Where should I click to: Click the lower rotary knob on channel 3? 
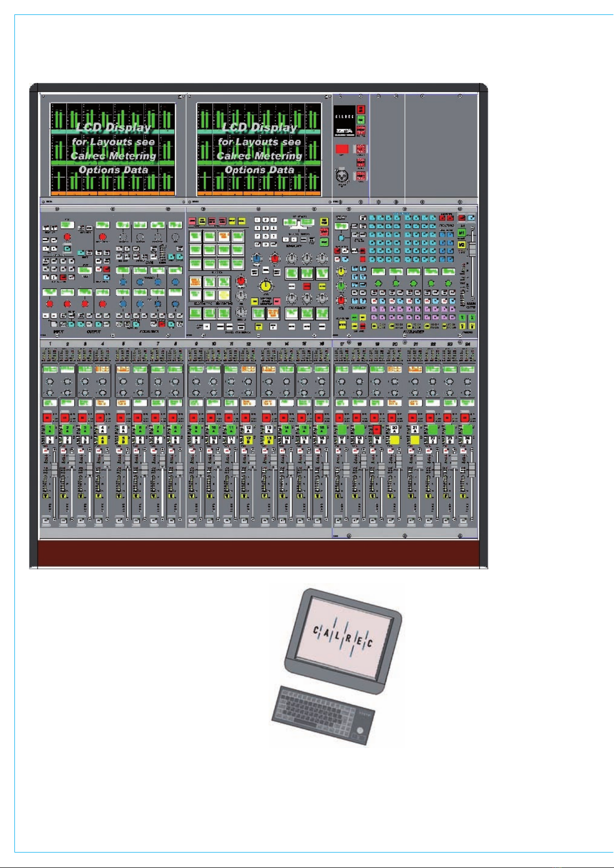click(x=85, y=393)
